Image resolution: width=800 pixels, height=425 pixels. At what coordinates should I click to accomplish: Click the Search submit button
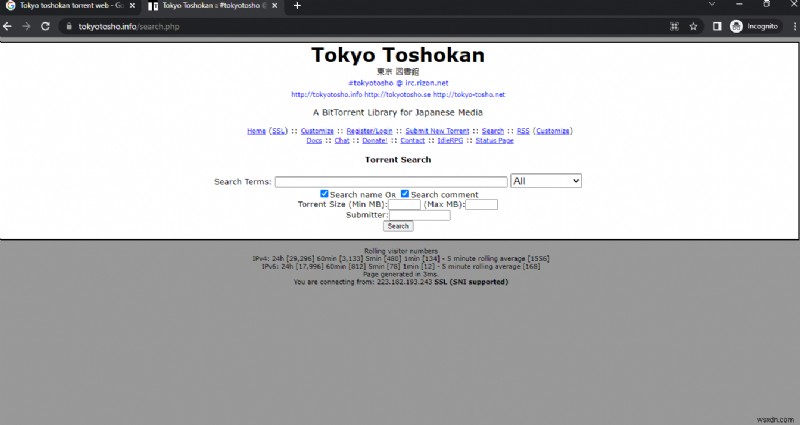(398, 226)
